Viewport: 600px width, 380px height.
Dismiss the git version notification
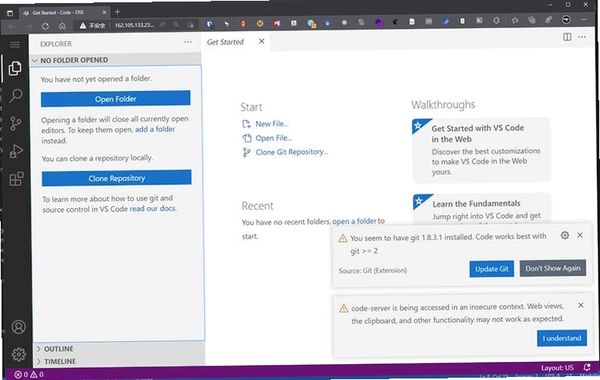pos(580,235)
